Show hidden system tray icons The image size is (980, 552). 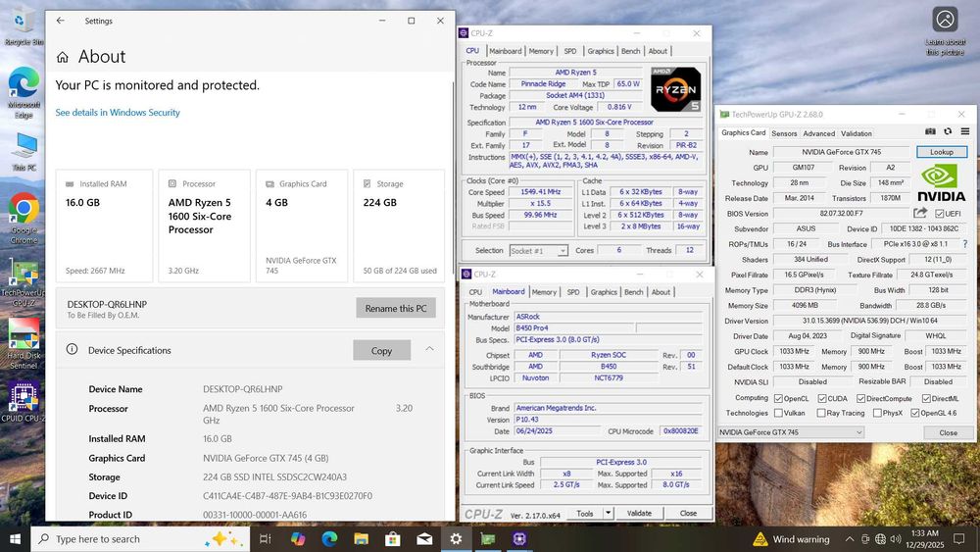click(849, 539)
